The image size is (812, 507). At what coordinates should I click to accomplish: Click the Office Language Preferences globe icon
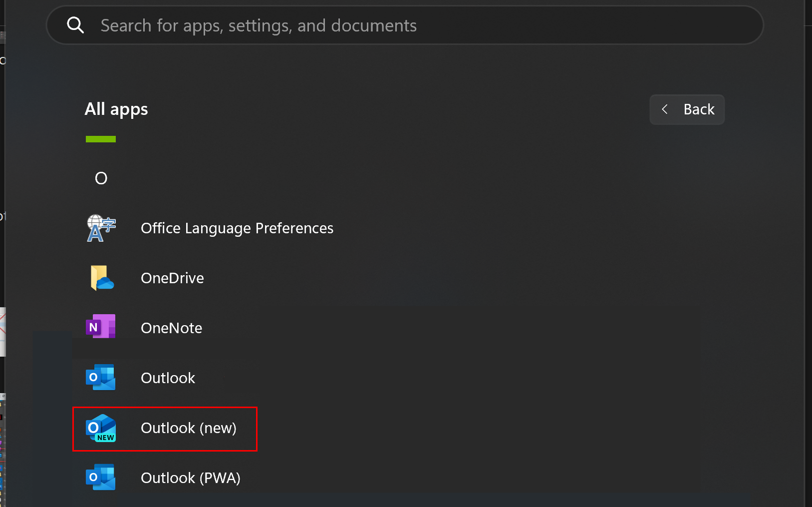tap(101, 228)
